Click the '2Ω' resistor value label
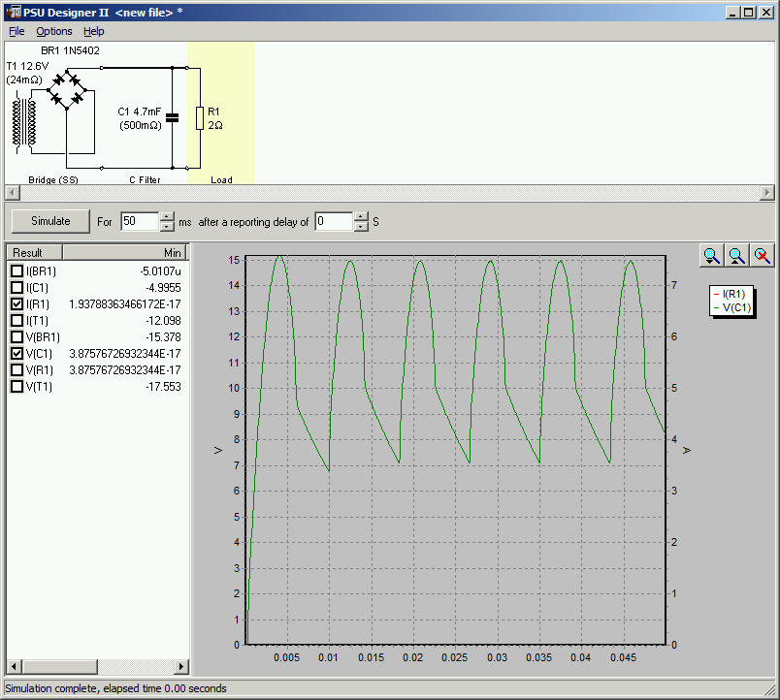The image size is (780, 700). pos(215,125)
